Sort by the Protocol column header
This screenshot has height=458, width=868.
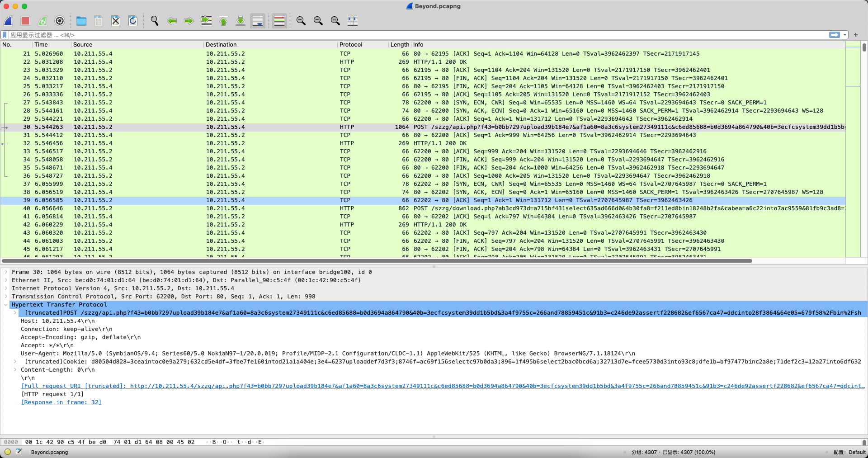point(363,45)
